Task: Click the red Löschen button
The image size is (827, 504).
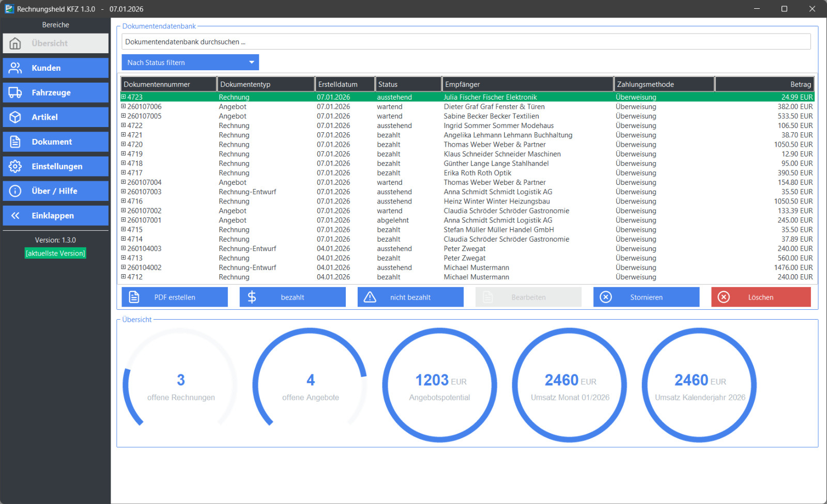Action: click(761, 297)
